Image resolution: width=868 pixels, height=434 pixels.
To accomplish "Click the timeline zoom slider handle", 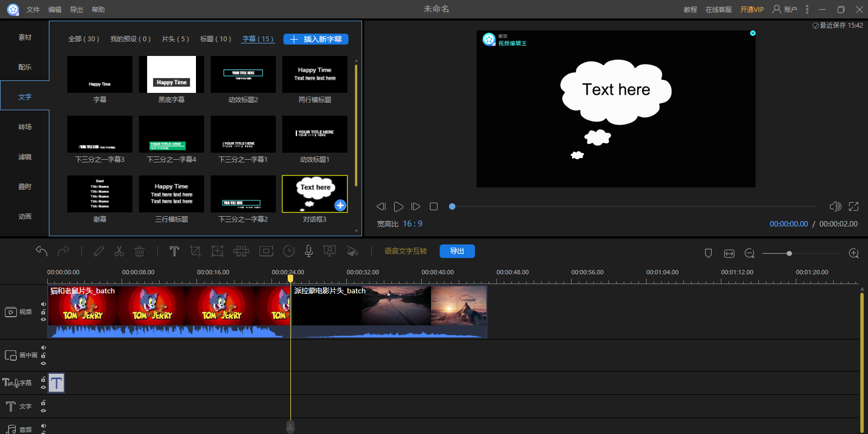I will coord(789,254).
